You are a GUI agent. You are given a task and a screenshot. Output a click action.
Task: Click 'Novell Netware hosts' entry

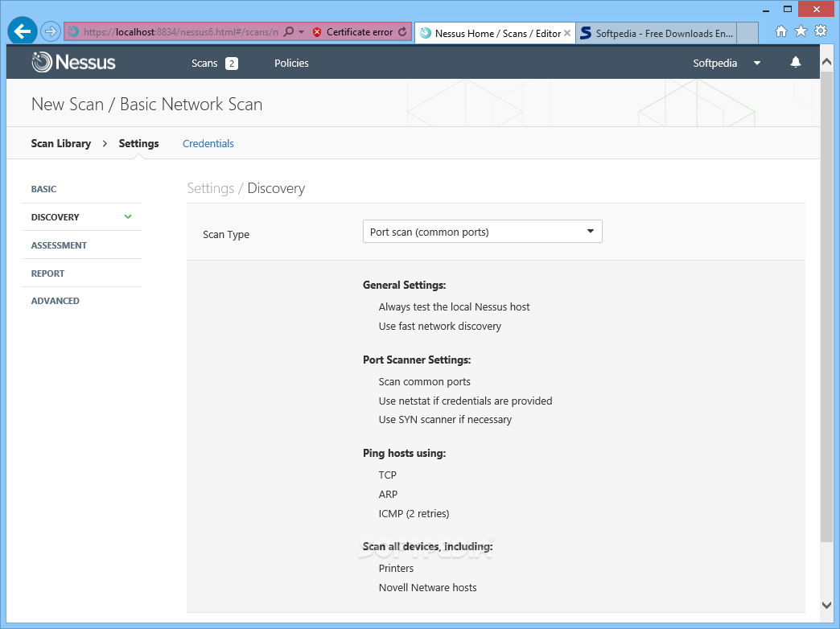click(x=427, y=588)
